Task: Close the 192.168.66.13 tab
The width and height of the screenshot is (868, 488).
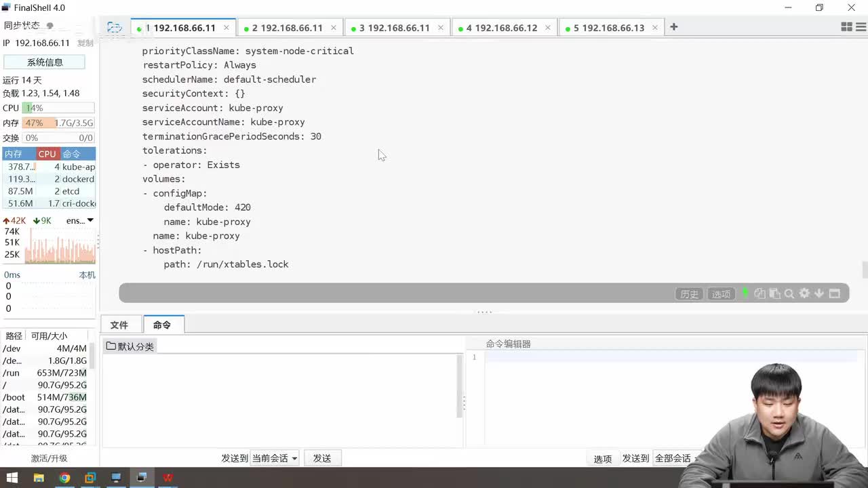Action: 655,28
